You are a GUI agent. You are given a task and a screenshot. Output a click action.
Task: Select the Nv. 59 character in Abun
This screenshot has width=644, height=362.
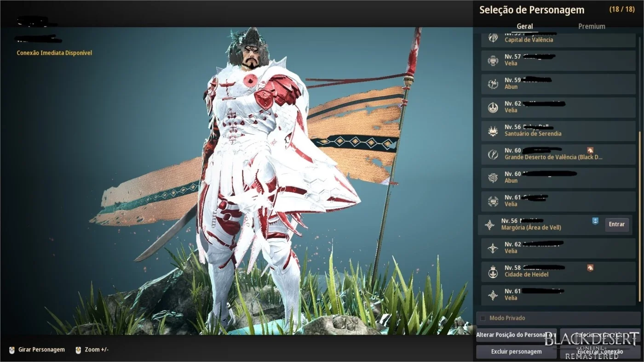558,84
